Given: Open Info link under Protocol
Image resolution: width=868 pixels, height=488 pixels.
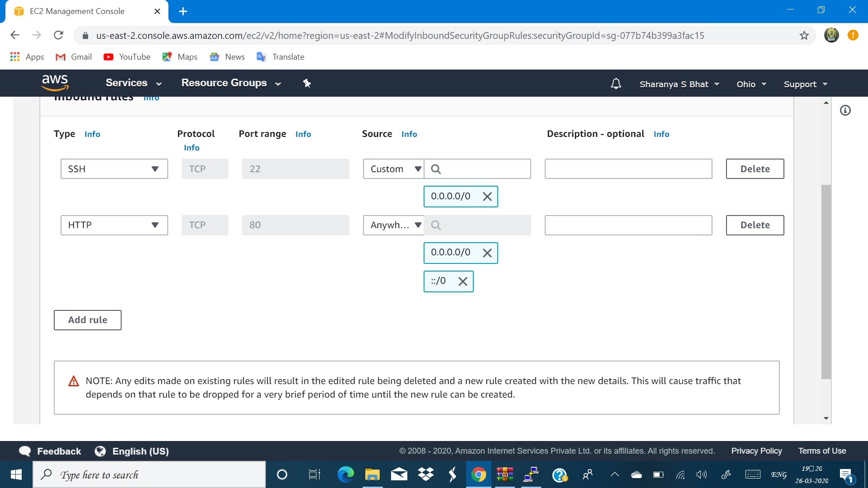Looking at the screenshot, I should [x=192, y=148].
